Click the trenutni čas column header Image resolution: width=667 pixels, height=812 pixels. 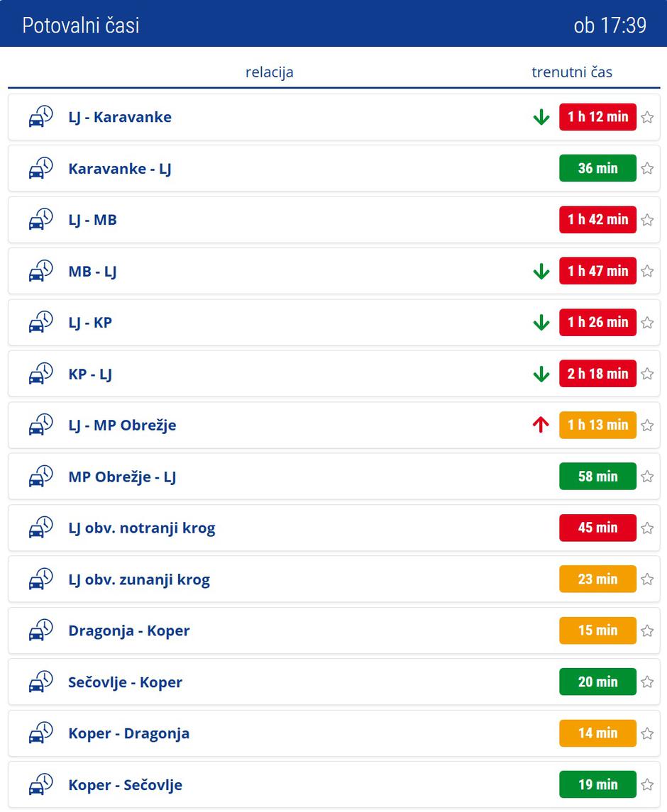click(572, 72)
